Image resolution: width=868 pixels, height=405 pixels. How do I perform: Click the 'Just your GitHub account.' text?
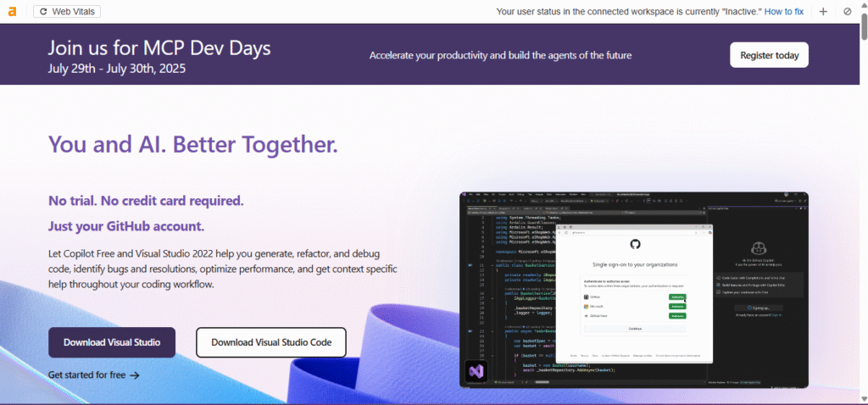pyautogui.click(x=126, y=225)
